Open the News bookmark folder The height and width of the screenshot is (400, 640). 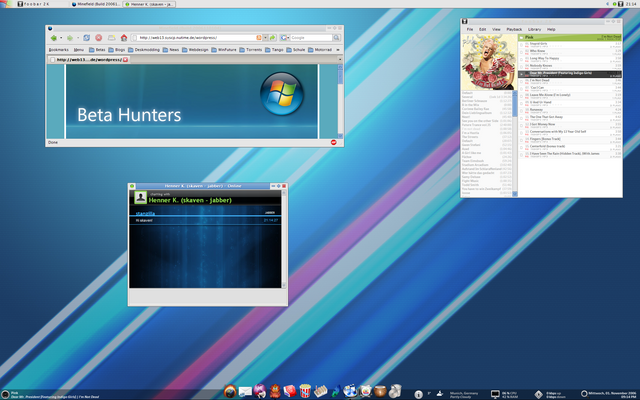click(x=171, y=50)
